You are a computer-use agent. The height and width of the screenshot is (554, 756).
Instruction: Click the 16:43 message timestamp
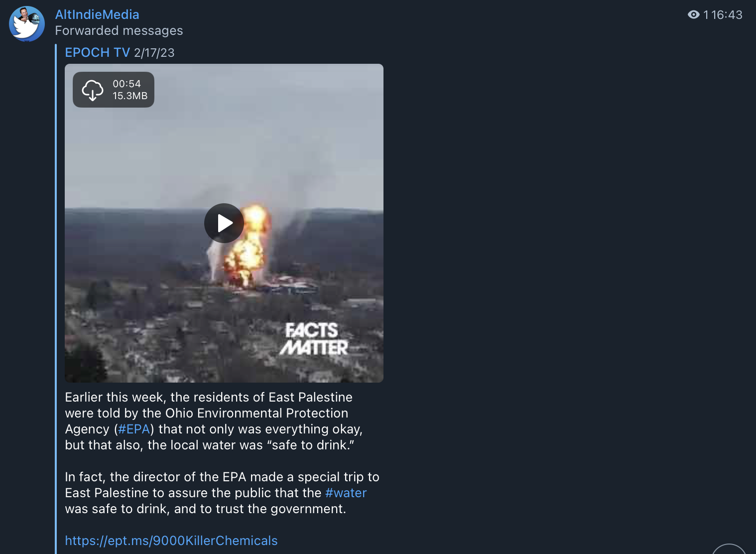click(727, 15)
